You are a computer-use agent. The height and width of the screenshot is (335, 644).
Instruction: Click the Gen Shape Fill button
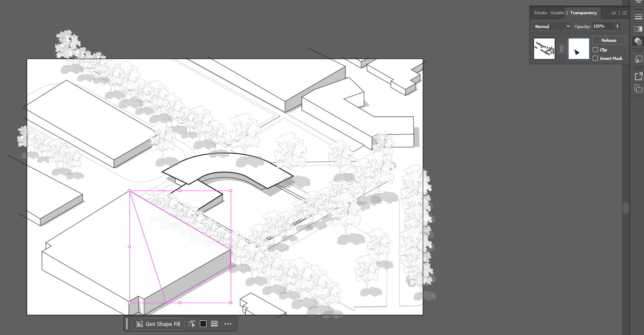[158, 324]
